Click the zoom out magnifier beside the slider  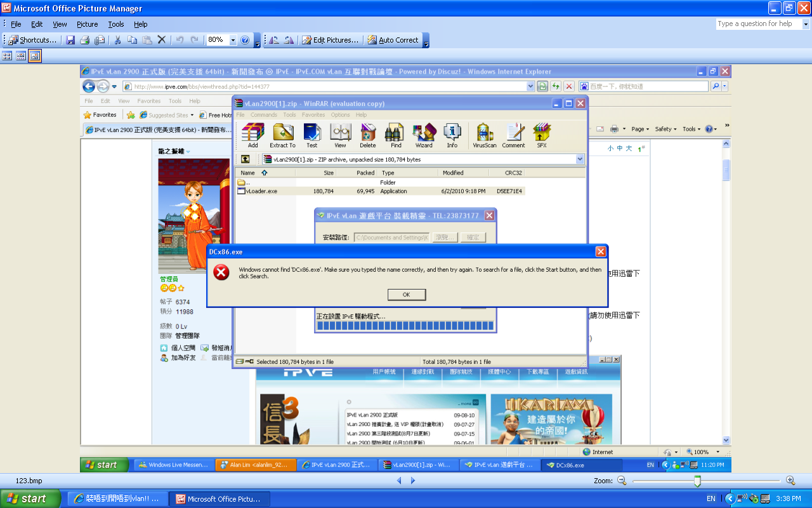point(622,481)
